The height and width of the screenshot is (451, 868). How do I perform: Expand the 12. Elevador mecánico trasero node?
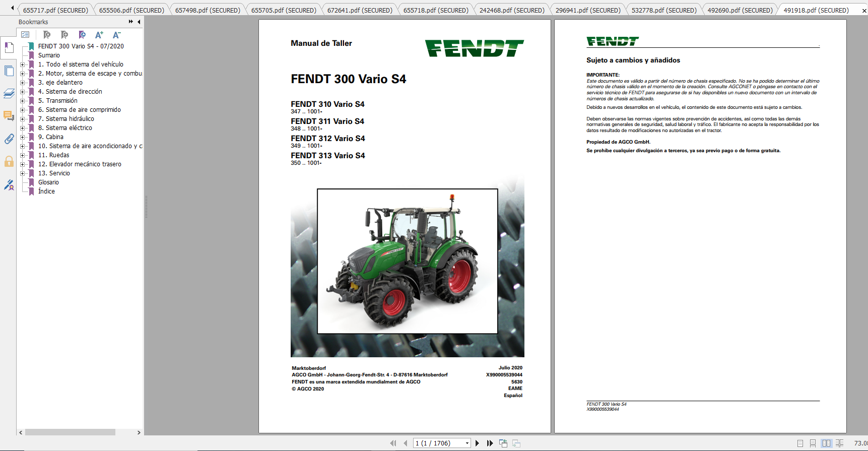tap(22, 164)
